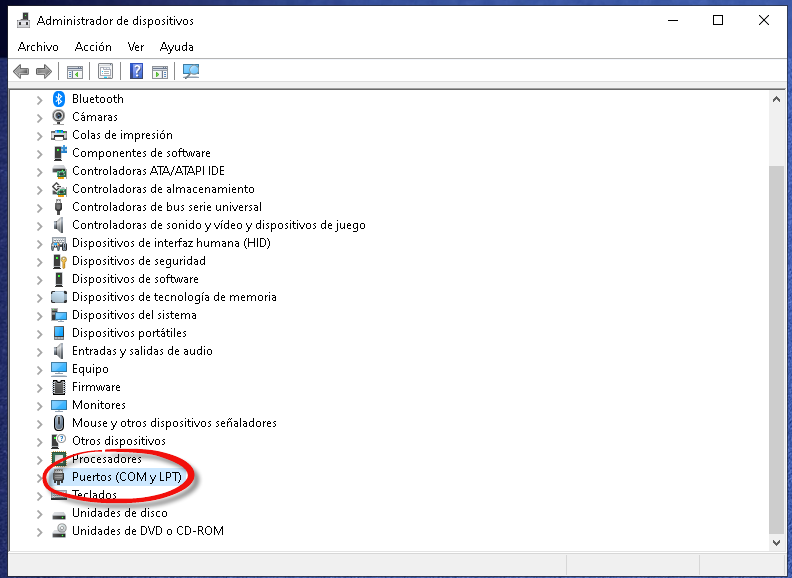Maximize the Administrador de dispositivos window
This screenshot has width=792, height=578.
718,21
